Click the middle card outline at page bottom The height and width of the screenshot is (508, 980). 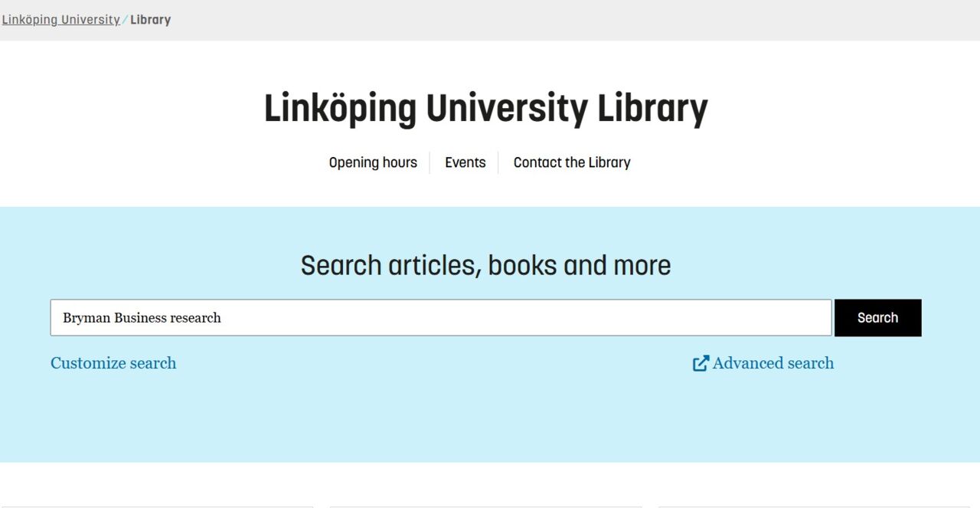coord(485,506)
